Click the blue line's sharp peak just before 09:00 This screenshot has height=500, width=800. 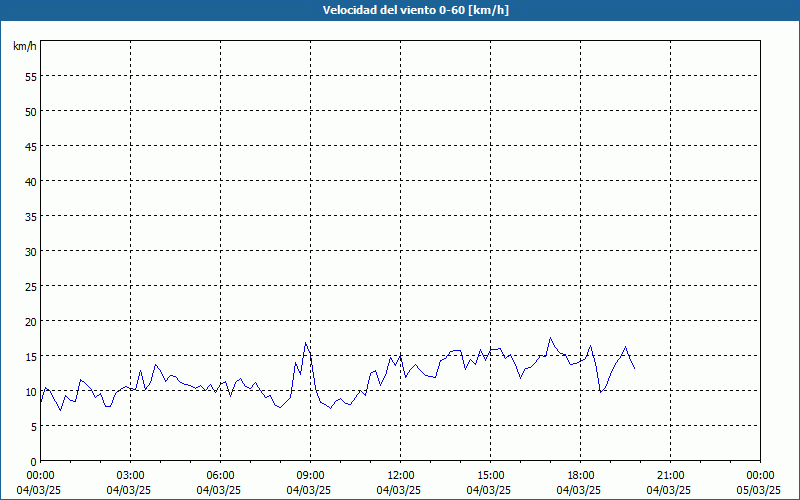(305, 343)
